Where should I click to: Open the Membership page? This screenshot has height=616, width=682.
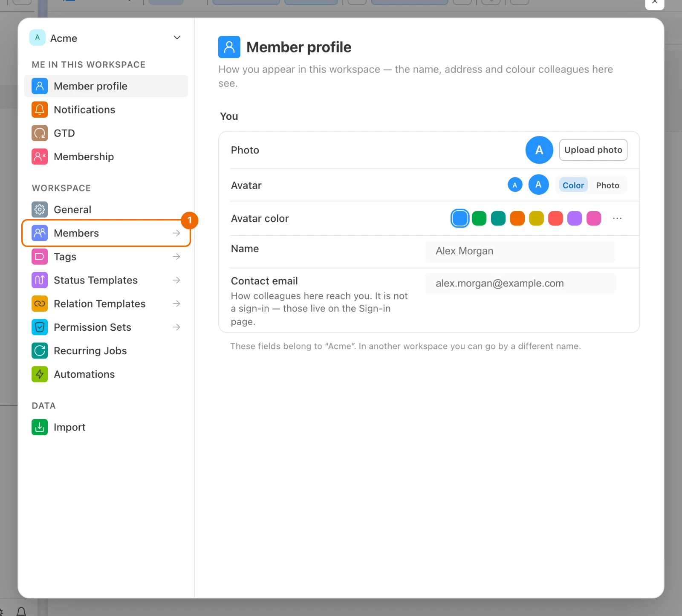pos(106,156)
